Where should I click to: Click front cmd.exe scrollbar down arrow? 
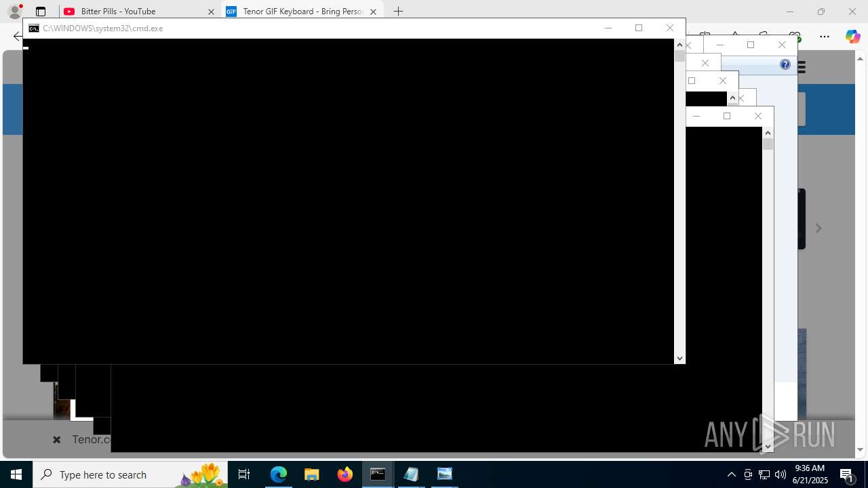coord(679,359)
